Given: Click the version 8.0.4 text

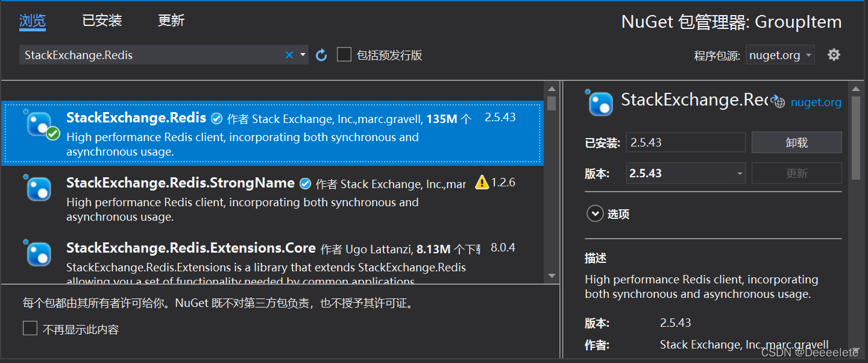Looking at the screenshot, I should tap(503, 248).
